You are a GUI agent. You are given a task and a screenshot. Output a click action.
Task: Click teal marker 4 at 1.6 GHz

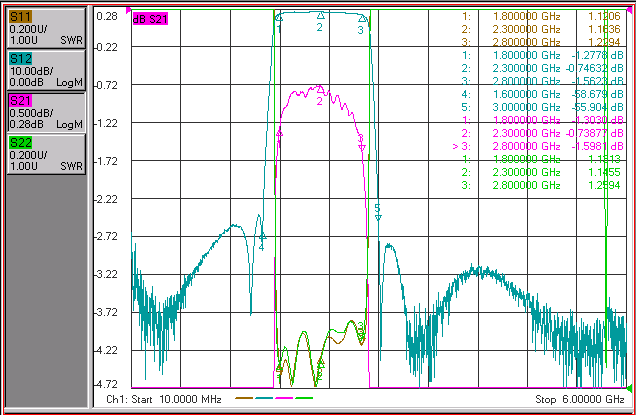[262, 236]
